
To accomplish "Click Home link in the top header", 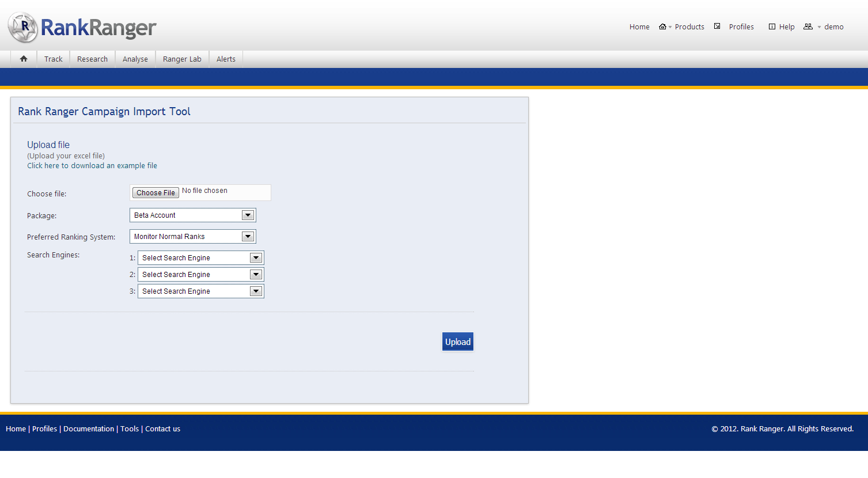I will [639, 26].
